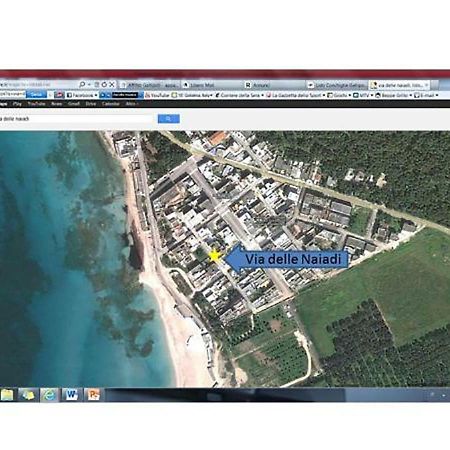Screen dimensions: 450x450
Task: Switch to the Lido Conchiglie tab
Action: click(x=337, y=85)
